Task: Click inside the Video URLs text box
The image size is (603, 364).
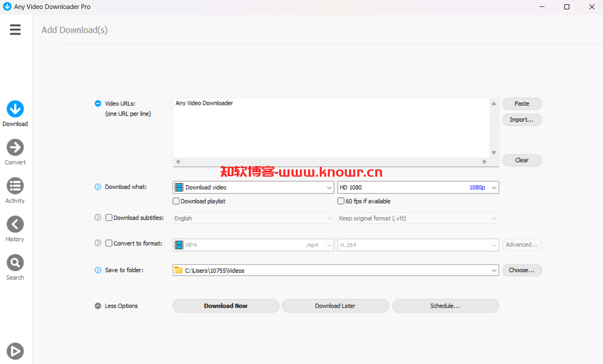Action: pos(331,128)
